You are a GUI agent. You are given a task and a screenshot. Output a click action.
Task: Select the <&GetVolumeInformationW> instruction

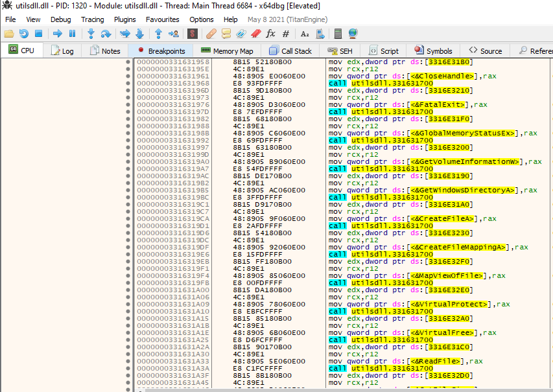point(435,162)
